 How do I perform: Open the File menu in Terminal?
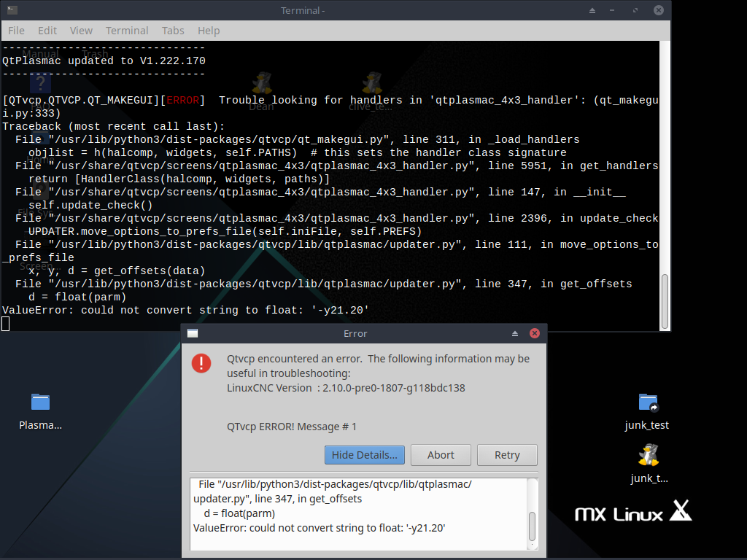tap(16, 31)
